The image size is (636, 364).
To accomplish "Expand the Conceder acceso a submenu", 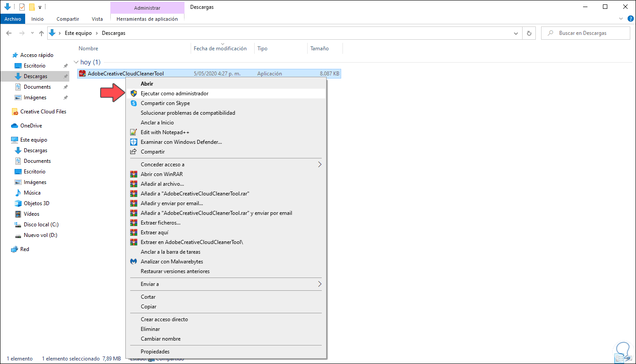I will [x=320, y=165].
